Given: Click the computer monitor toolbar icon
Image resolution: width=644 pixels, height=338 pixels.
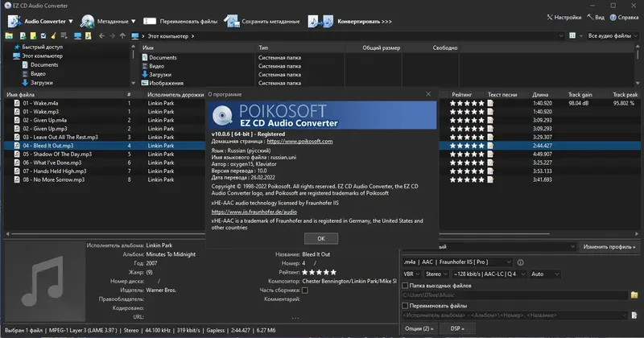Looking at the screenshot, I should (x=77, y=36).
